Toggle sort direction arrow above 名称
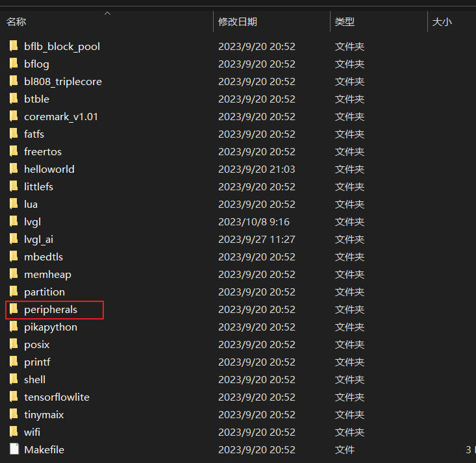 (x=107, y=14)
